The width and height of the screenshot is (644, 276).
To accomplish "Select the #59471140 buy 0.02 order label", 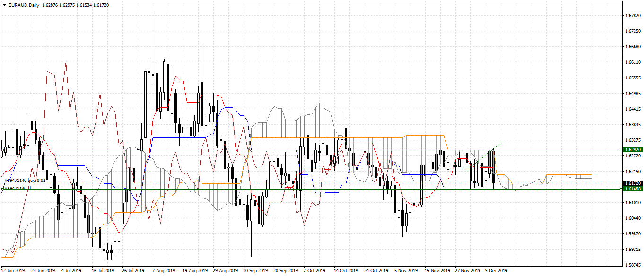I will click(x=25, y=181).
